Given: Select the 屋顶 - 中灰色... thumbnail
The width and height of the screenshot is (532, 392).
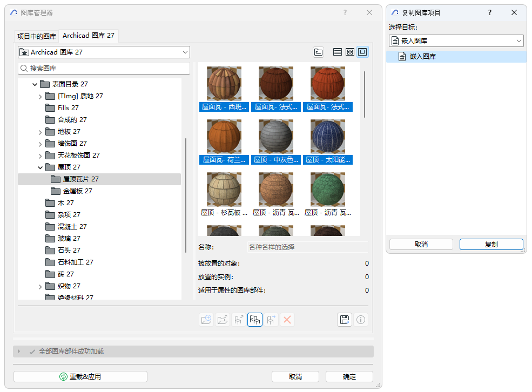Looking at the screenshot, I should coord(276,142).
